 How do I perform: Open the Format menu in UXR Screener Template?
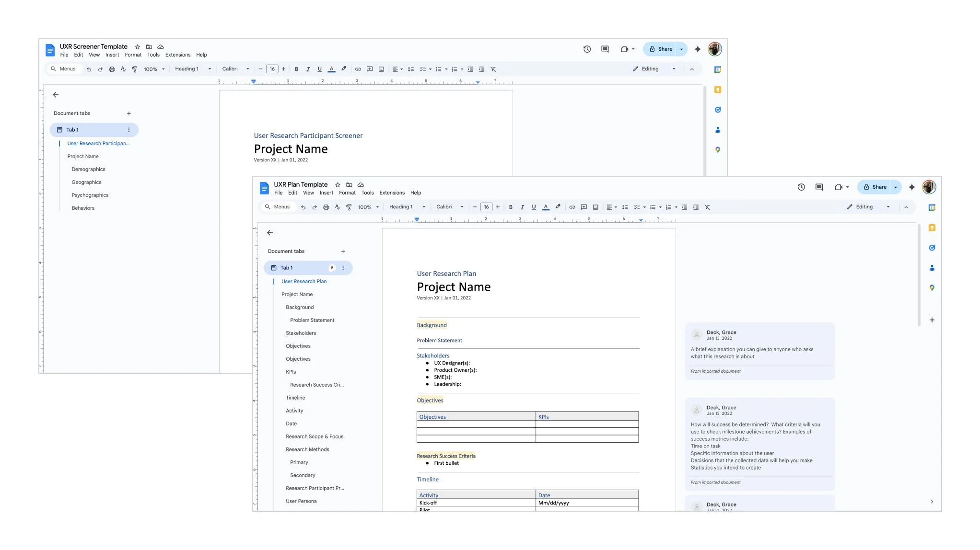[x=133, y=55]
